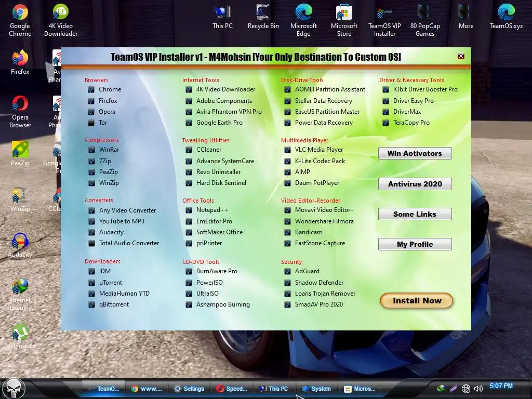Open TeamOS.xyz desktop shortcut
Screen dimensions: 532x399
(506, 17)
